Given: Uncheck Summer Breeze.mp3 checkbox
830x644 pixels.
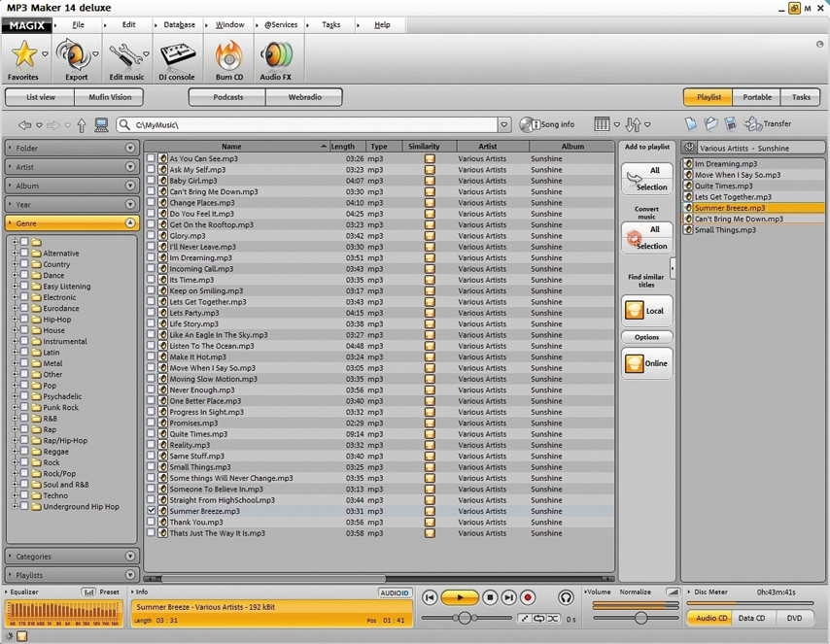Looking at the screenshot, I should (x=152, y=511).
